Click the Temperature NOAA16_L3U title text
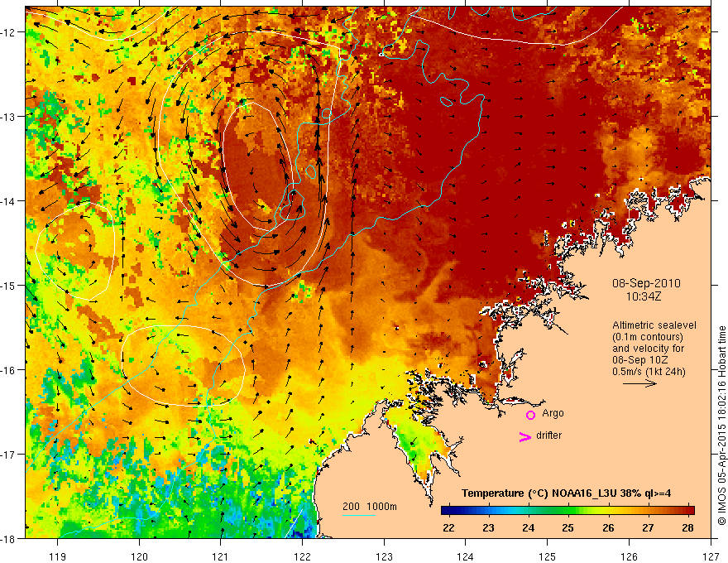 [x=566, y=493]
